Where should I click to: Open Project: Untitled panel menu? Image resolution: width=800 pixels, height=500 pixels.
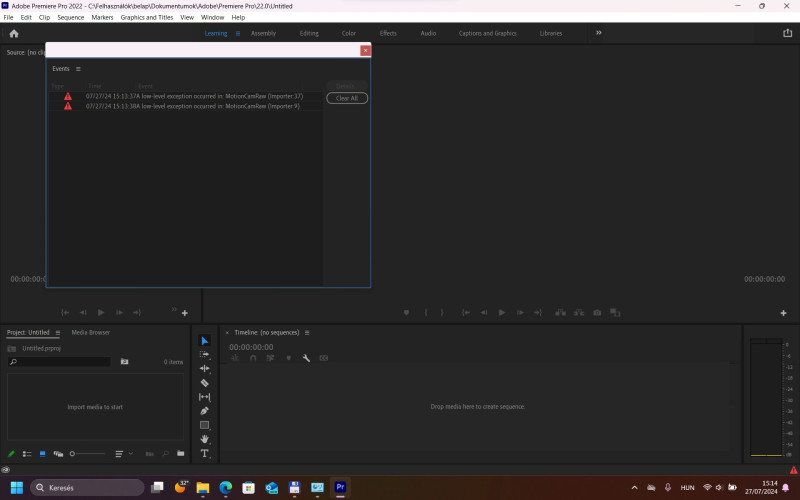(58, 333)
